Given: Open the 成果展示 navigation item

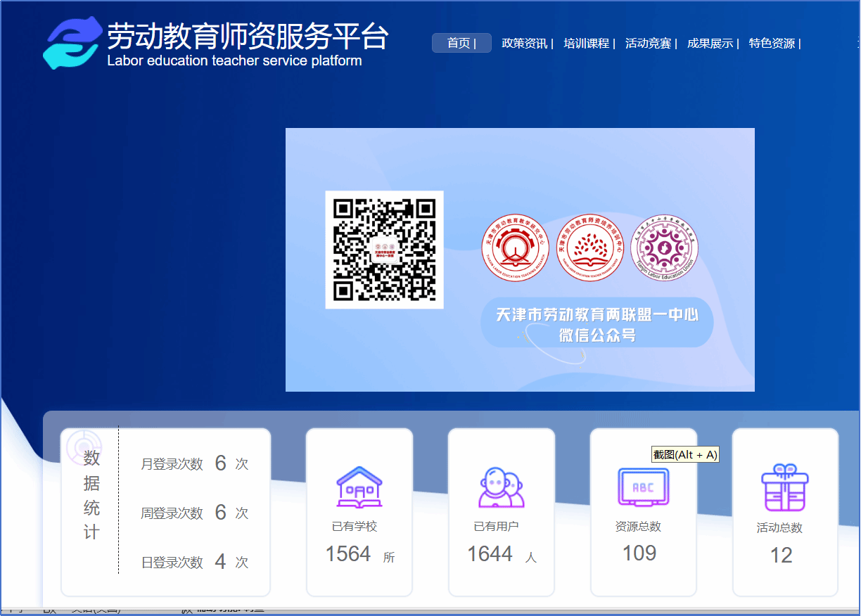Looking at the screenshot, I should click(710, 44).
